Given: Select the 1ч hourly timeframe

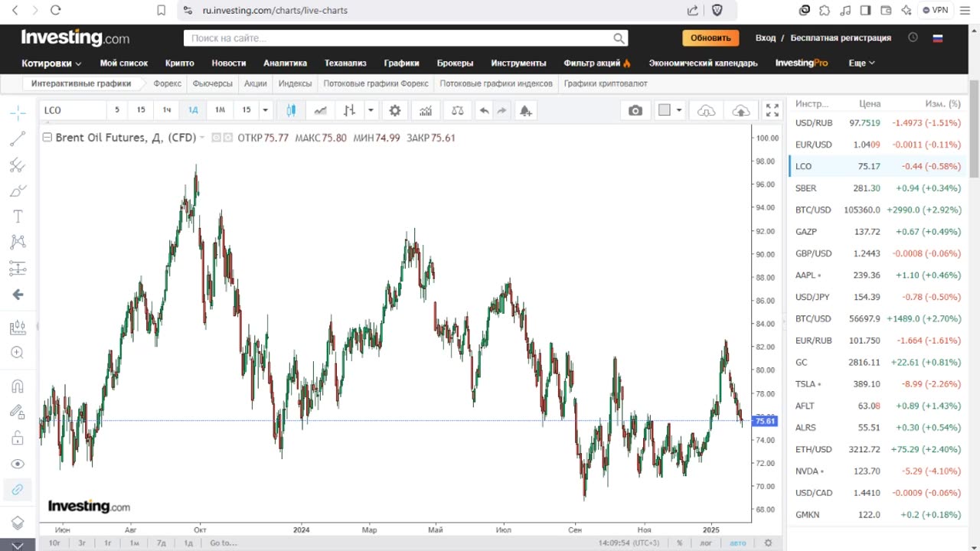Looking at the screenshot, I should (167, 110).
